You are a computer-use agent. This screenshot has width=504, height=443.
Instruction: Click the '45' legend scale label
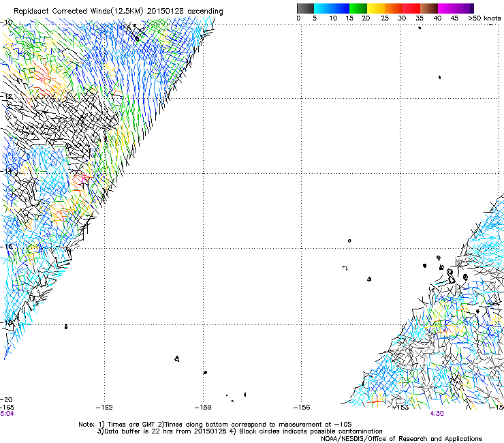[x=454, y=18]
